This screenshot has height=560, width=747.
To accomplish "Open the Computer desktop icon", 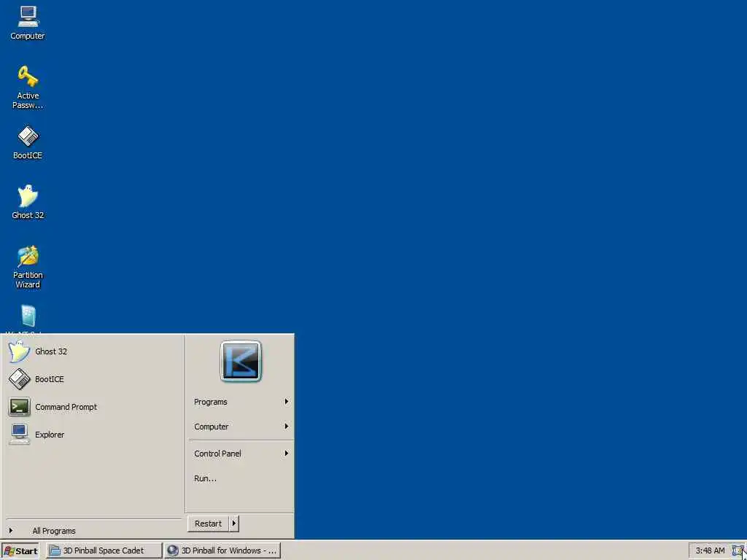I will click(x=28, y=23).
